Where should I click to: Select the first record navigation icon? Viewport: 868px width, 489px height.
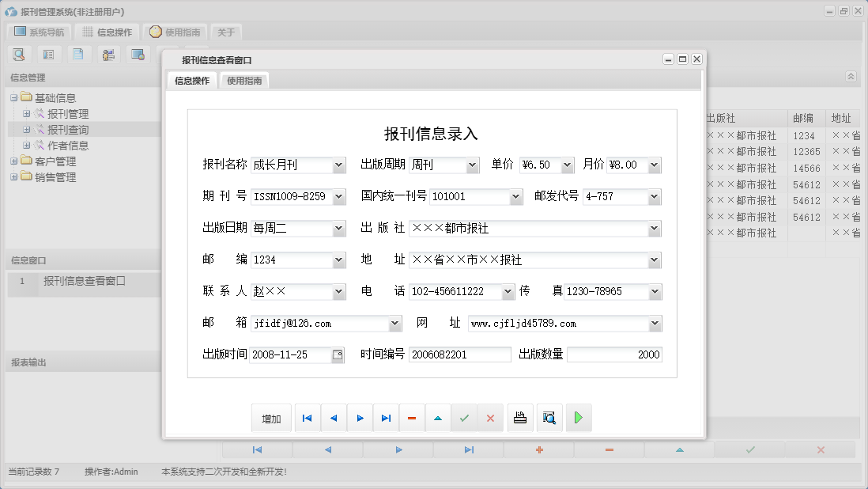point(307,418)
